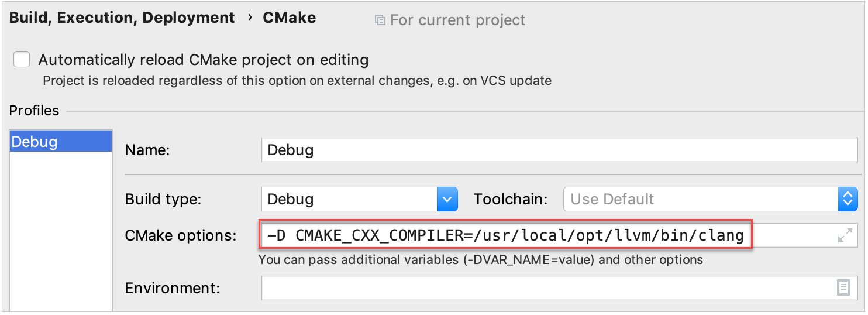Click empty area in the Profiles list
The height and width of the screenshot is (315, 868).
click(61, 234)
